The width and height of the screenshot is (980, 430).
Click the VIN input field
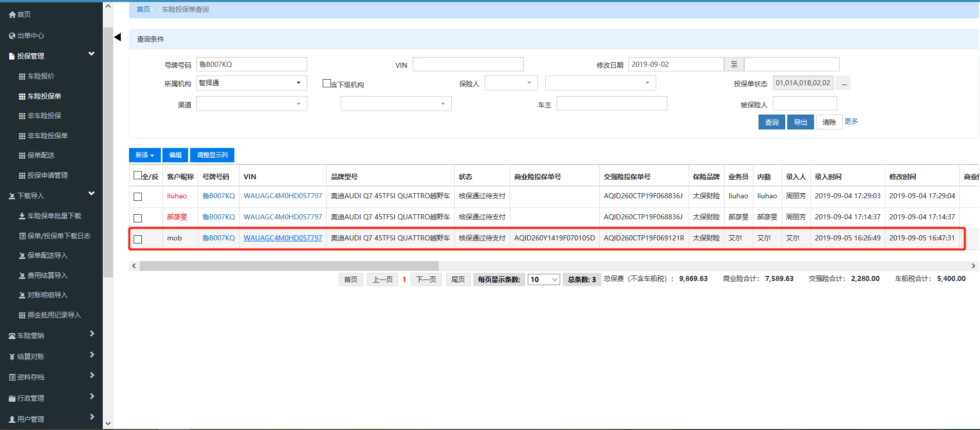click(x=468, y=64)
